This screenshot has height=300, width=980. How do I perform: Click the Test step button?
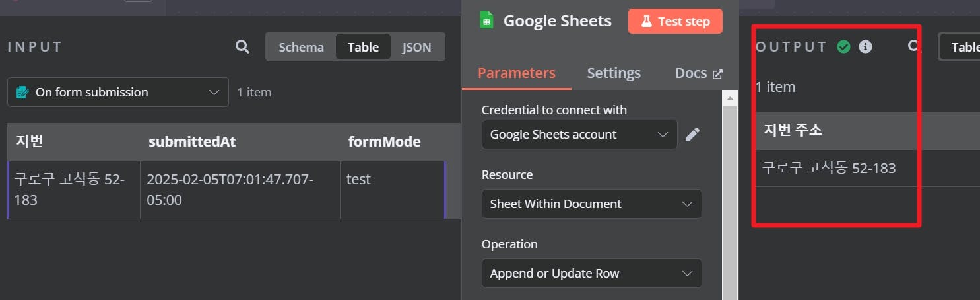[x=675, y=21]
